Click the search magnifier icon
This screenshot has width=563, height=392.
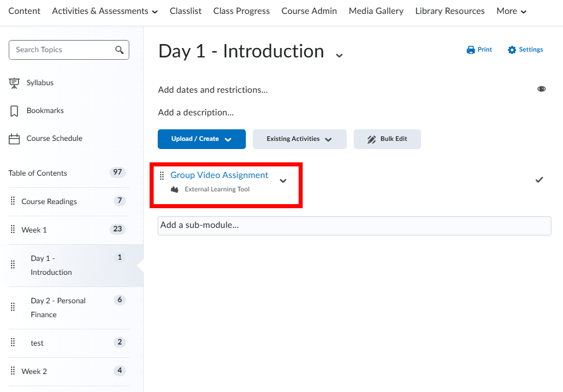[x=119, y=50]
